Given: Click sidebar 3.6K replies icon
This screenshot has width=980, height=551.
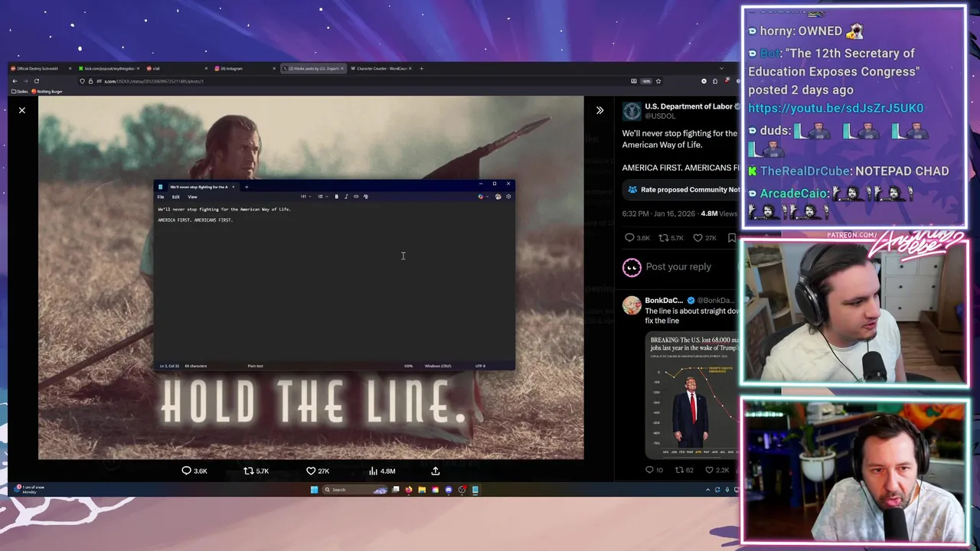Looking at the screenshot, I should pyautogui.click(x=629, y=238).
